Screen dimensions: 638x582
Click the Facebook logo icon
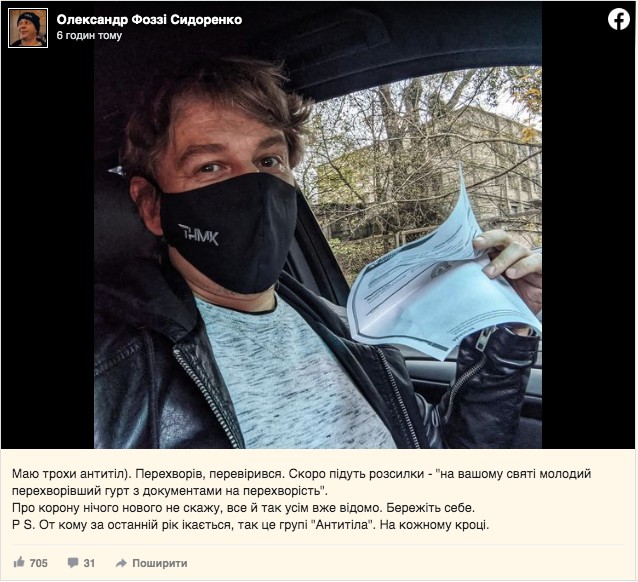(619, 19)
